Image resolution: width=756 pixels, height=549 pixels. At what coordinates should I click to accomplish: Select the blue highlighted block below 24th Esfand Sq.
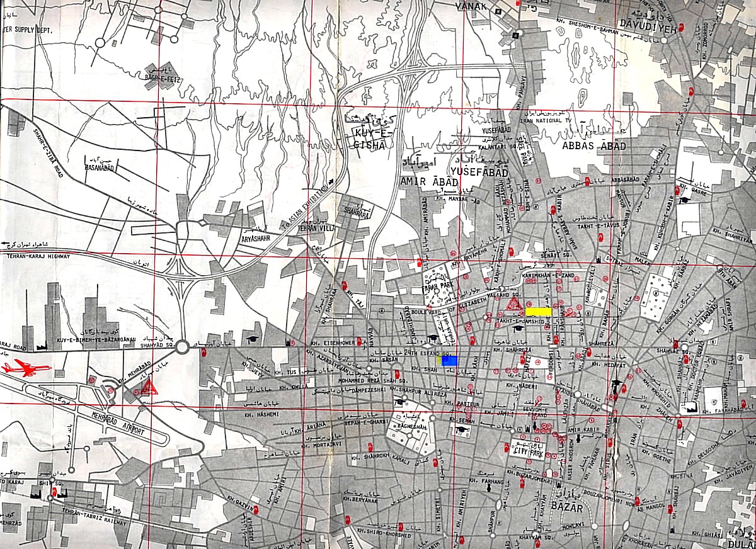[x=449, y=361]
